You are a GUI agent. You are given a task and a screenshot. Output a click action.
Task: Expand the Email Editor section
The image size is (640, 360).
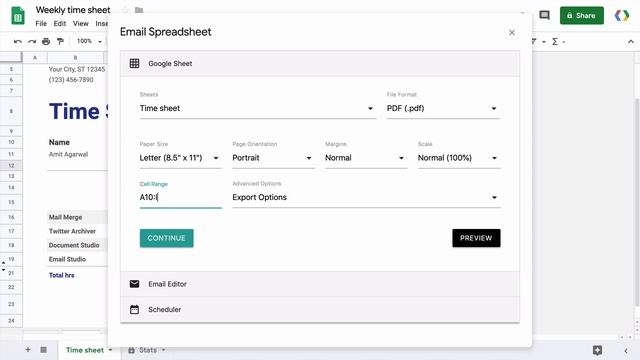(320, 284)
